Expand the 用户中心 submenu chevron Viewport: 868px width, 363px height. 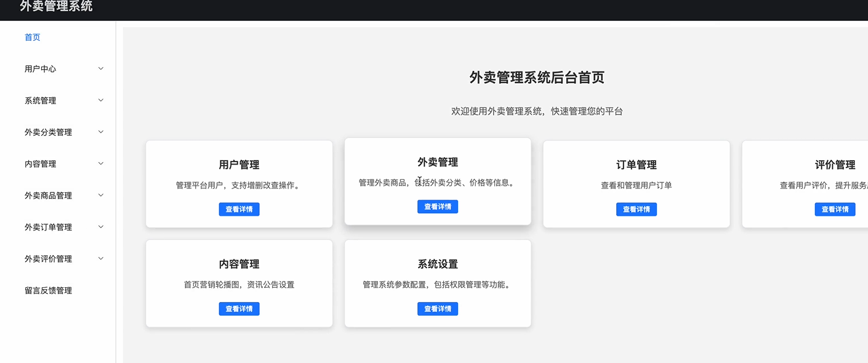point(101,68)
